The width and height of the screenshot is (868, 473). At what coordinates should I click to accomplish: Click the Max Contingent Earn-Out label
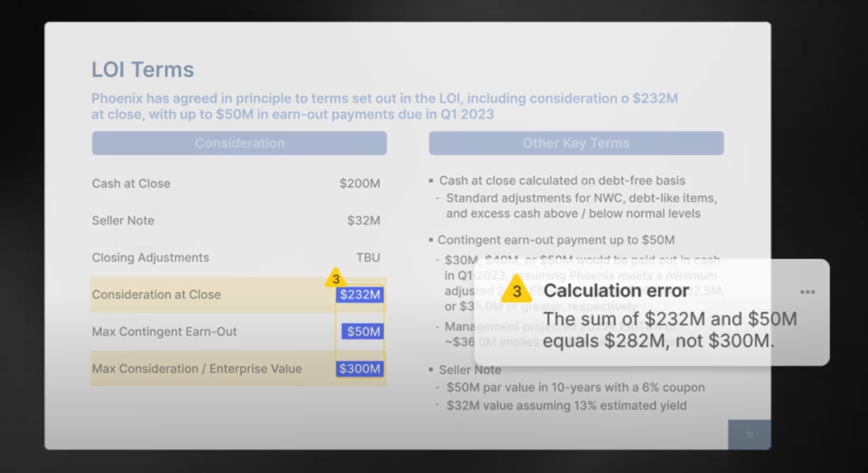(165, 332)
